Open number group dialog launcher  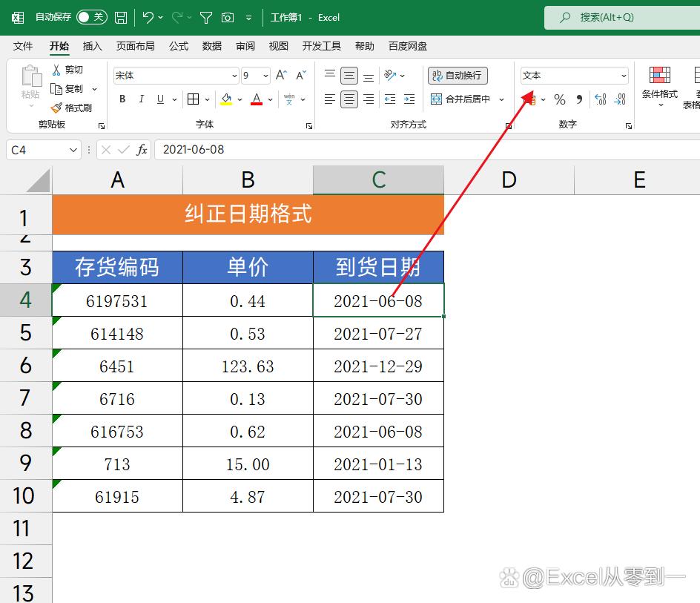629,126
